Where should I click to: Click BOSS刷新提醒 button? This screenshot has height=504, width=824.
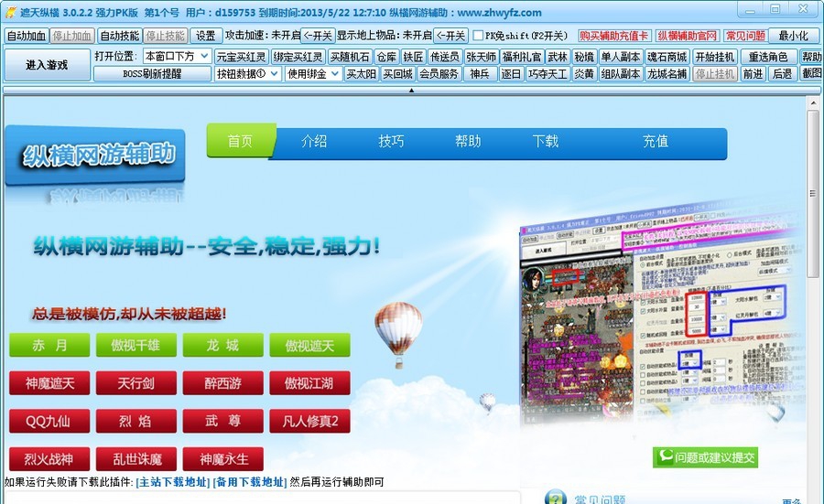click(x=152, y=73)
